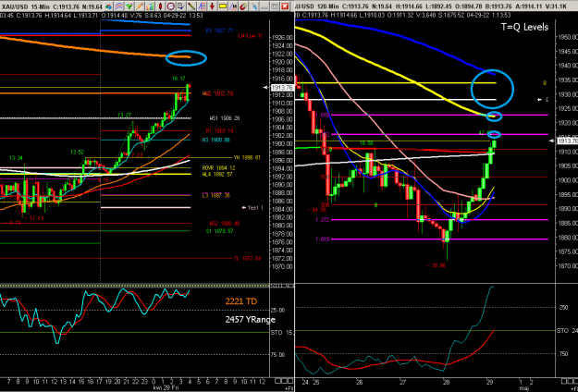Click the red clock timeframe icon
The image size is (578, 392).
tap(171, 6)
